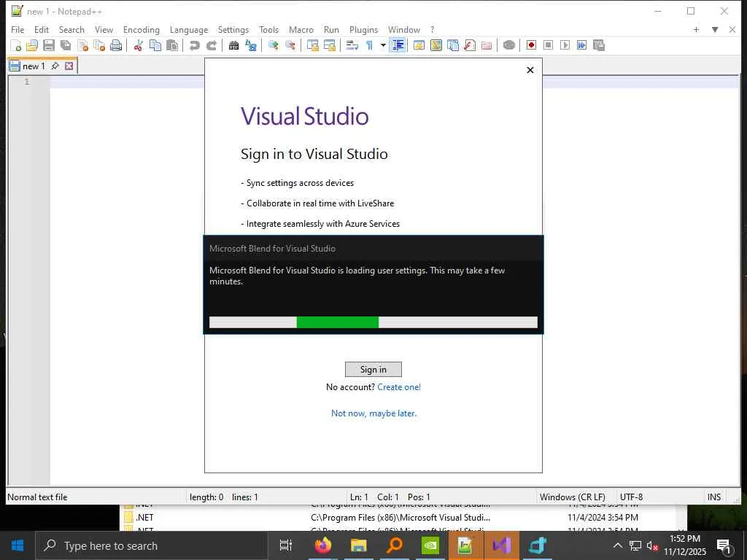This screenshot has height=560, width=747.
Task: Click the Save All toolbar icon
Action: [x=66, y=45]
